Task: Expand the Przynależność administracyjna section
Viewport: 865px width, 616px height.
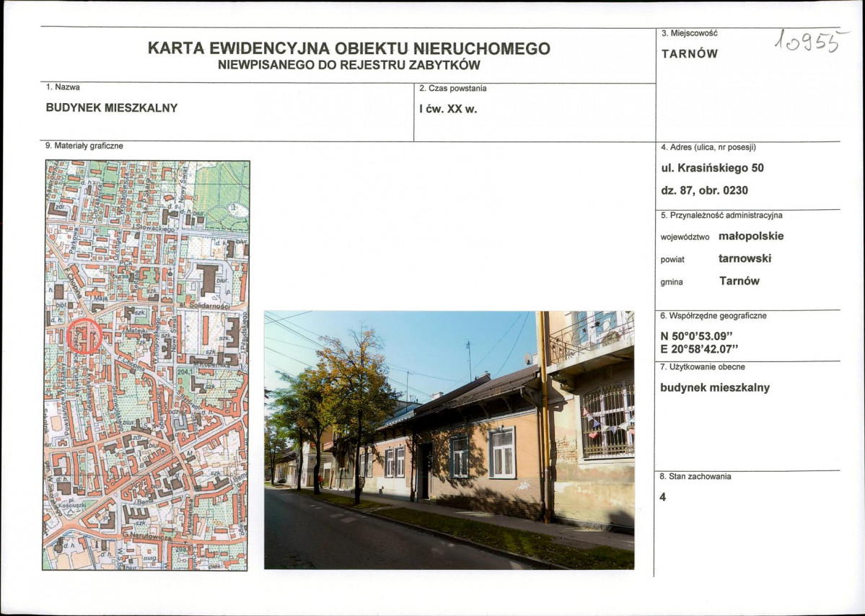Action: [720, 216]
